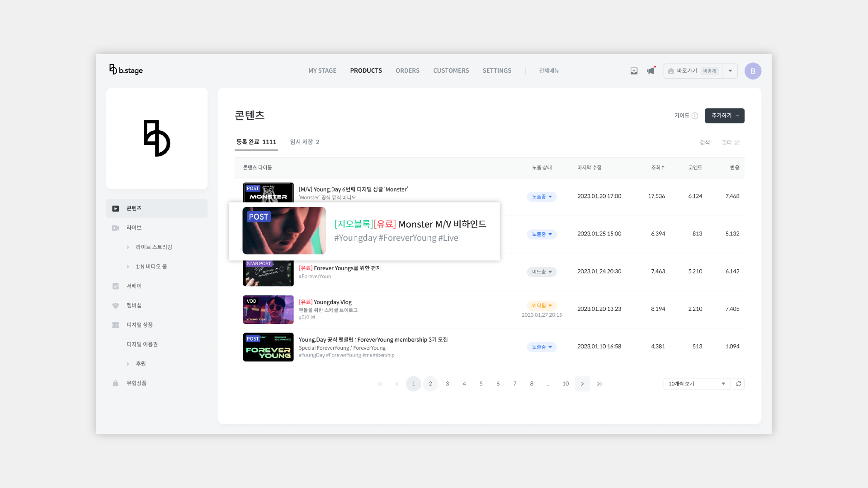The image size is (868, 488).
Task: Click the 마지막 수정 column header
Action: [x=590, y=168]
